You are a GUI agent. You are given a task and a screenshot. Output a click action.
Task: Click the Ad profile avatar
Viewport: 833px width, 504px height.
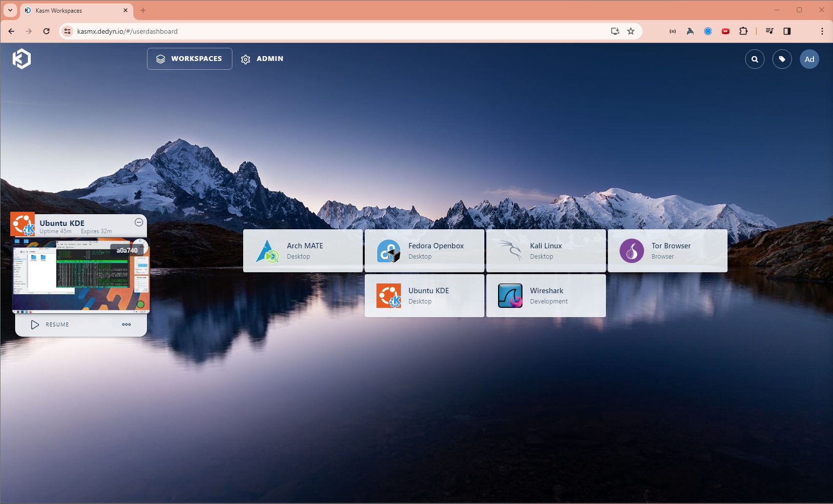click(x=809, y=59)
